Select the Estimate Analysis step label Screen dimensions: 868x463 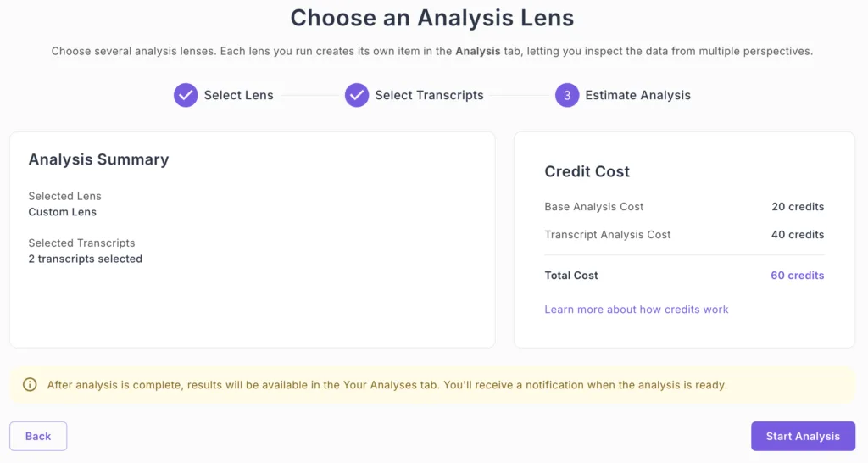[x=637, y=95]
